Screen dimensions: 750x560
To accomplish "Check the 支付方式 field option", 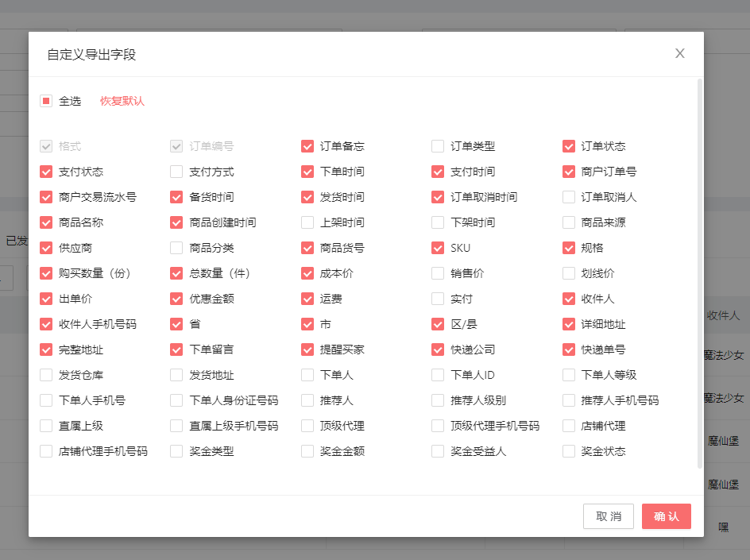I will (x=176, y=172).
